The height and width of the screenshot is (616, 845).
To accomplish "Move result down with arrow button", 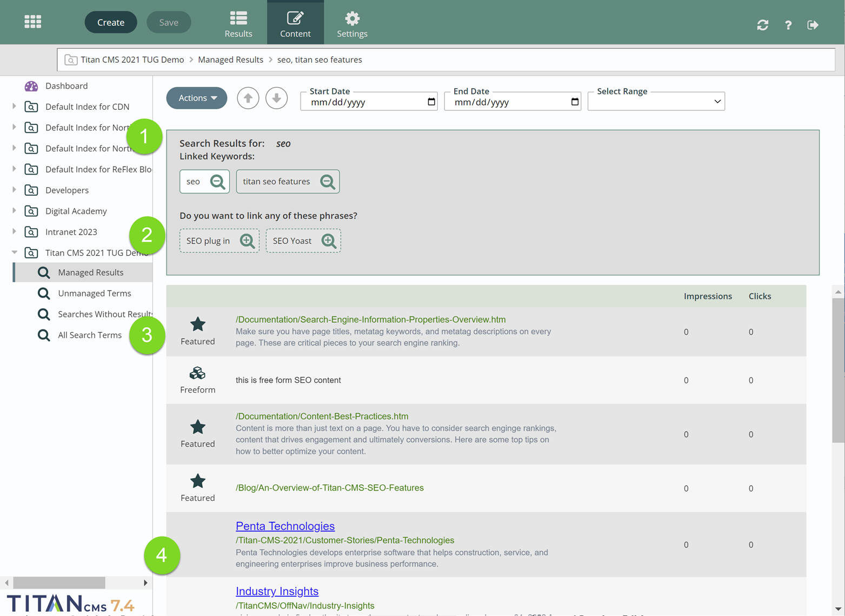I will (x=276, y=98).
